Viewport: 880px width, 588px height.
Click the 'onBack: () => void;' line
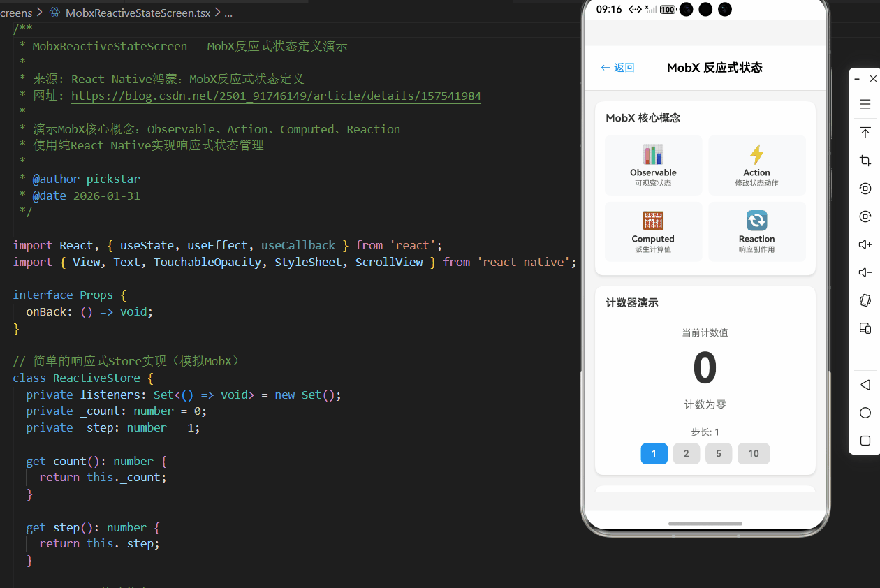pos(89,311)
